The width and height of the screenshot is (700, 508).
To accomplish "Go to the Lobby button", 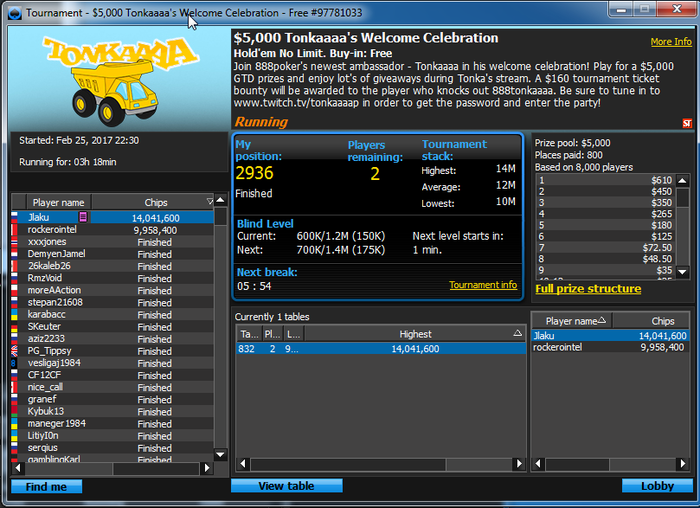I will tap(657, 486).
